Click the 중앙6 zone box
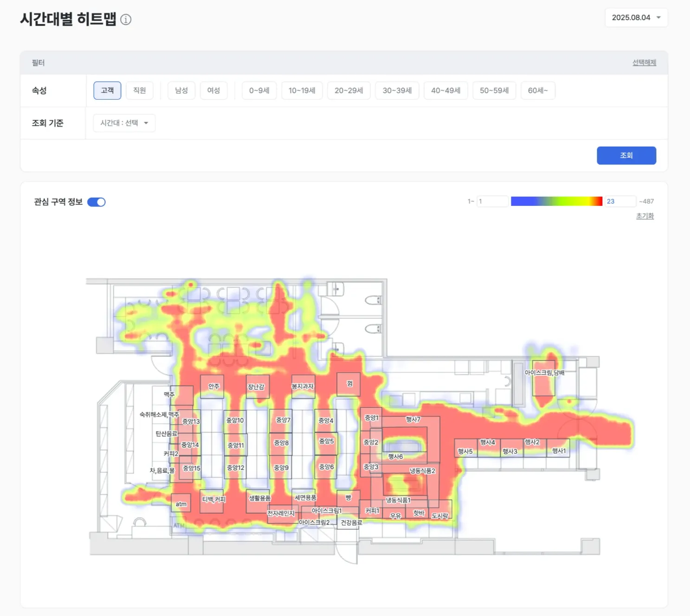 326,468
